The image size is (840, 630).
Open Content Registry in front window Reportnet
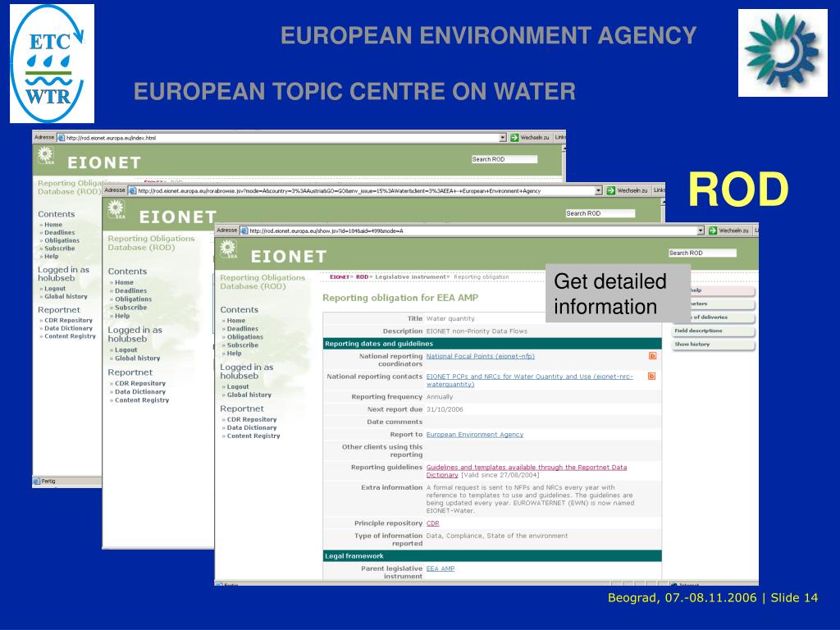pyautogui.click(x=253, y=436)
